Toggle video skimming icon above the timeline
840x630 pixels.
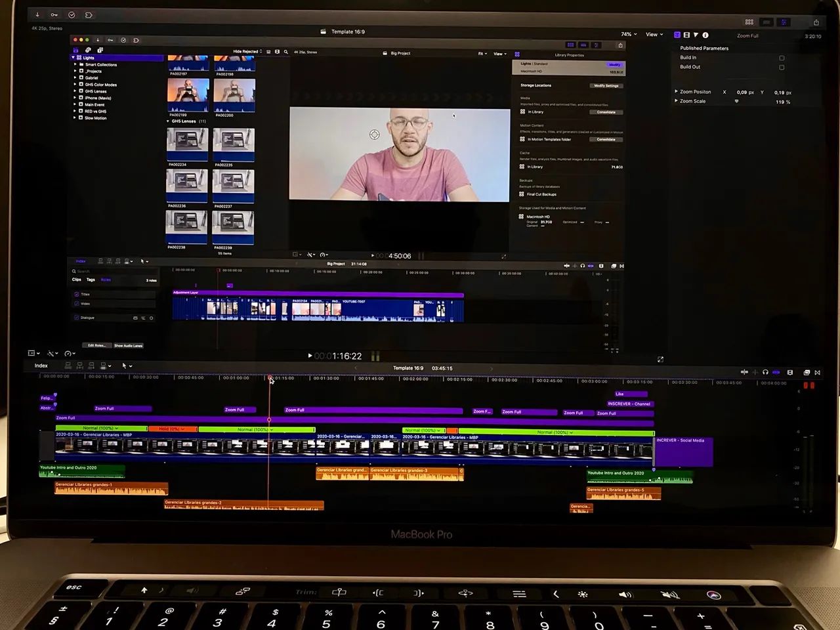(x=744, y=372)
